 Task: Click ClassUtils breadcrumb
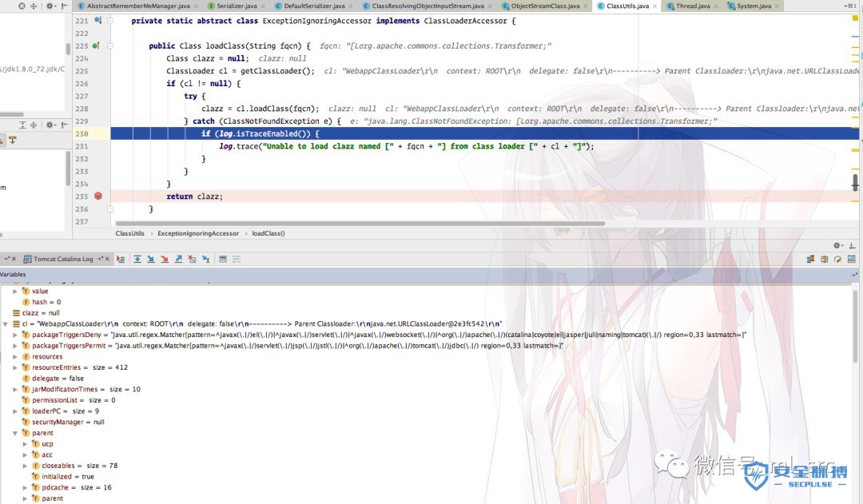130,233
